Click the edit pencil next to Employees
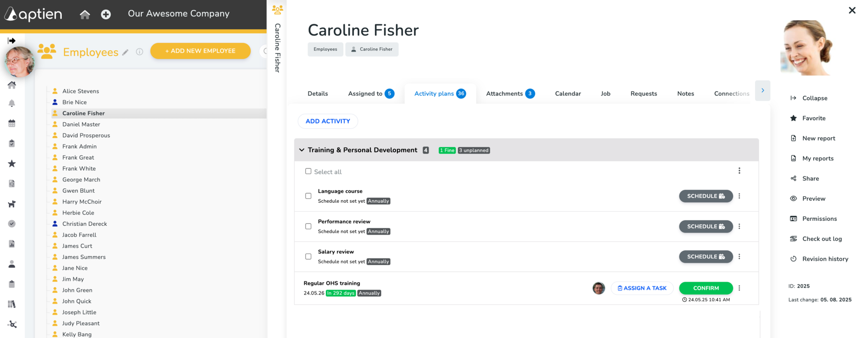This screenshot has height=338, width=868. tap(125, 52)
